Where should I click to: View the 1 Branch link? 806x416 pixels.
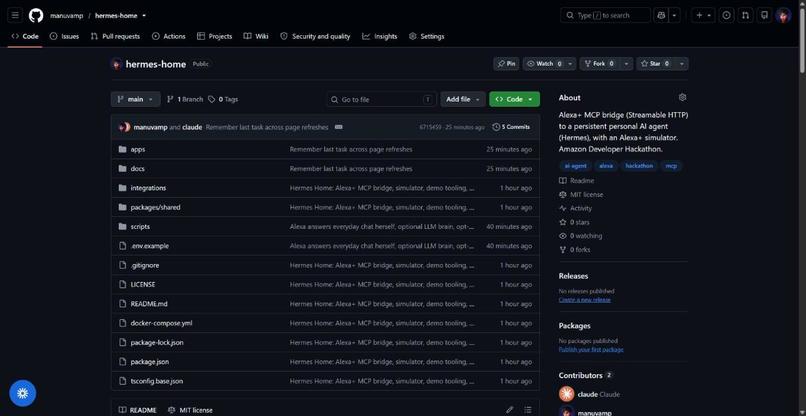click(x=185, y=99)
